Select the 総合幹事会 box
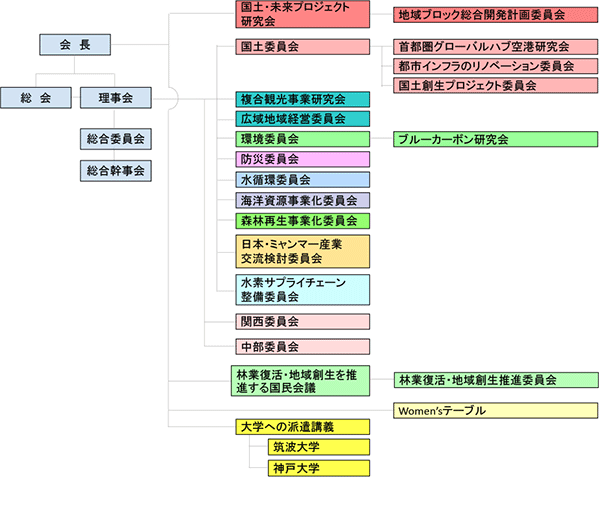599x507 pixels. (x=116, y=171)
